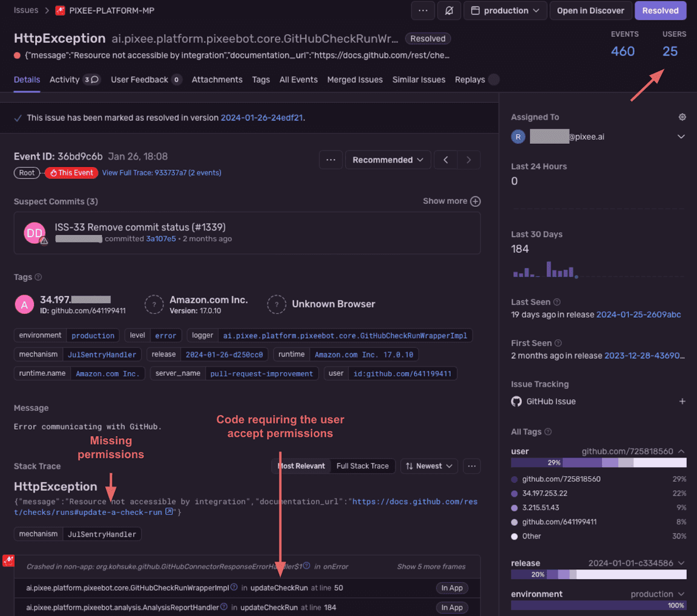Go to the next event arrow

[x=468, y=160]
